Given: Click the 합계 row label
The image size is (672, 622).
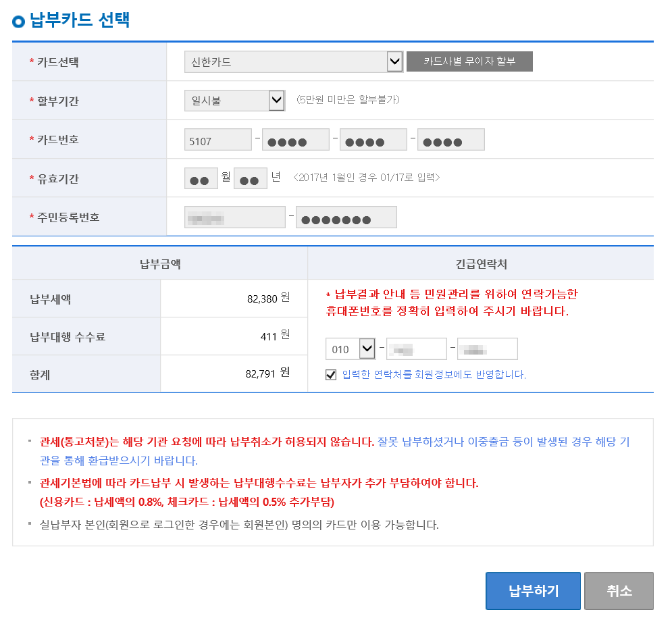Looking at the screenshot, I should point(40,375).
